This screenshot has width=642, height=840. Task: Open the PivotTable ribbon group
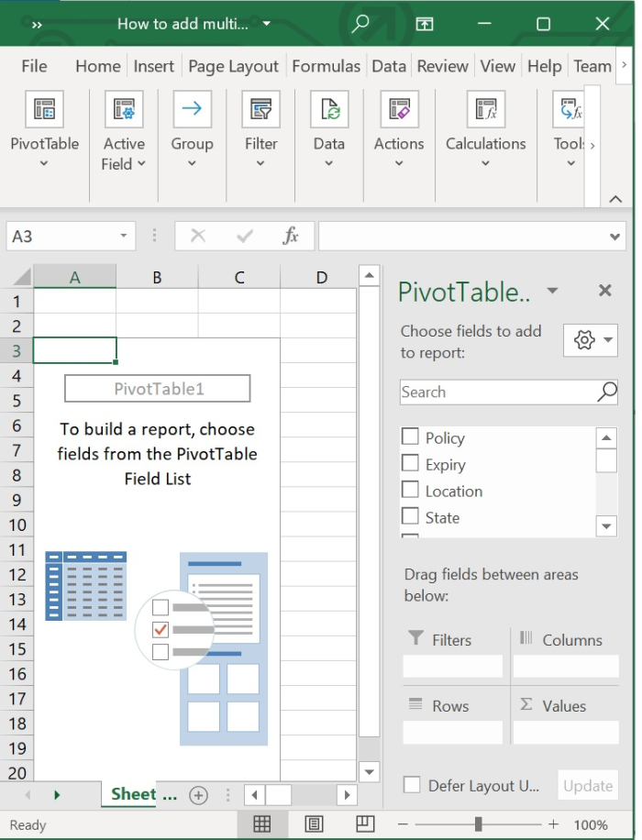click(x=44, y=129)
